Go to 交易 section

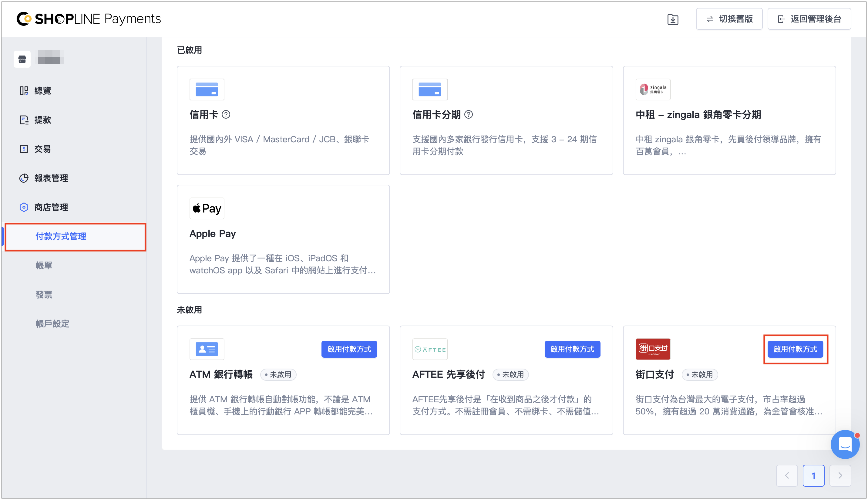coord(43,149)
